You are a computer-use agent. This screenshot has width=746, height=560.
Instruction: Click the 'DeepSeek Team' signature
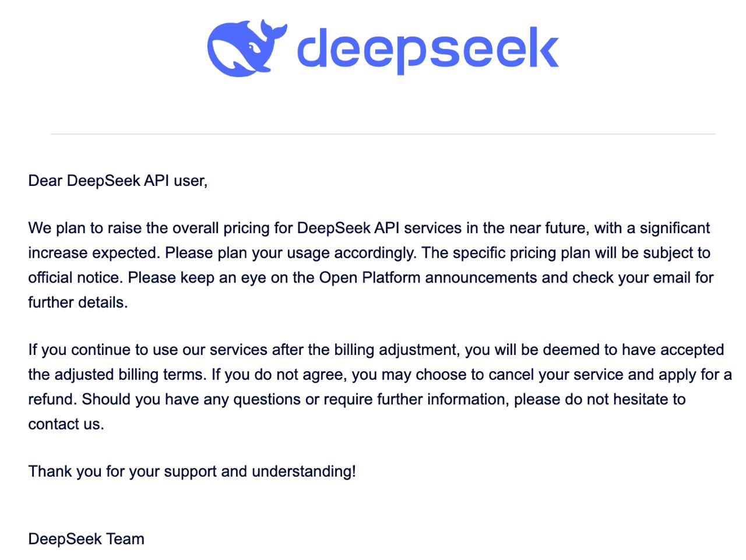(86, 539)
